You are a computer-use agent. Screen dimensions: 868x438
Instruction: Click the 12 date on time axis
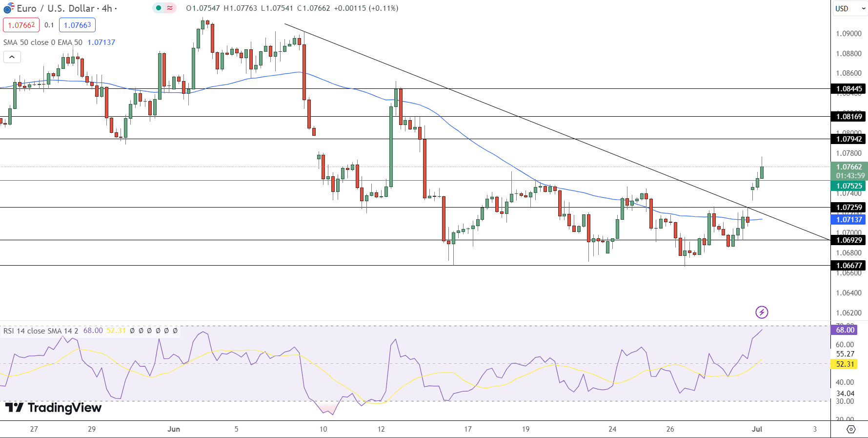(x=381, y=429)
